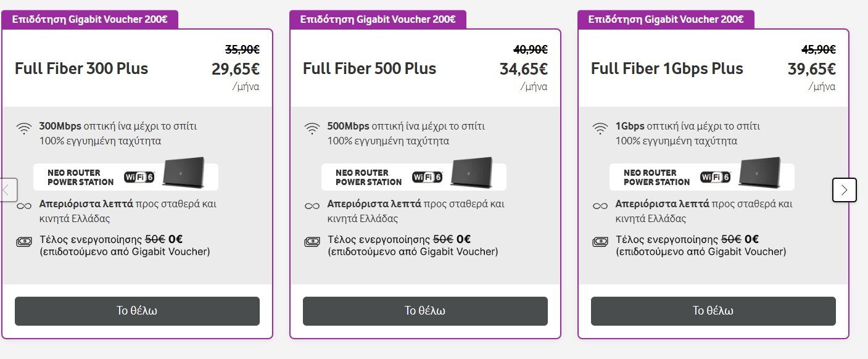This screenshot has width=868, height=359.
Task: Go back with left carousel arrow
Action: coord(7,189)
